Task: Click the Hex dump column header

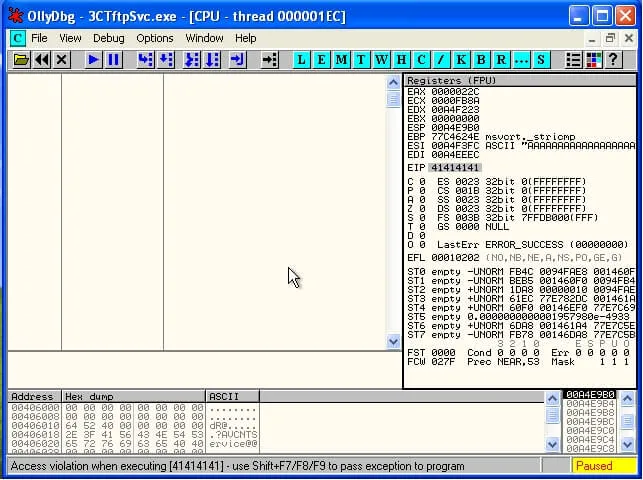Action: pos(133,397)
